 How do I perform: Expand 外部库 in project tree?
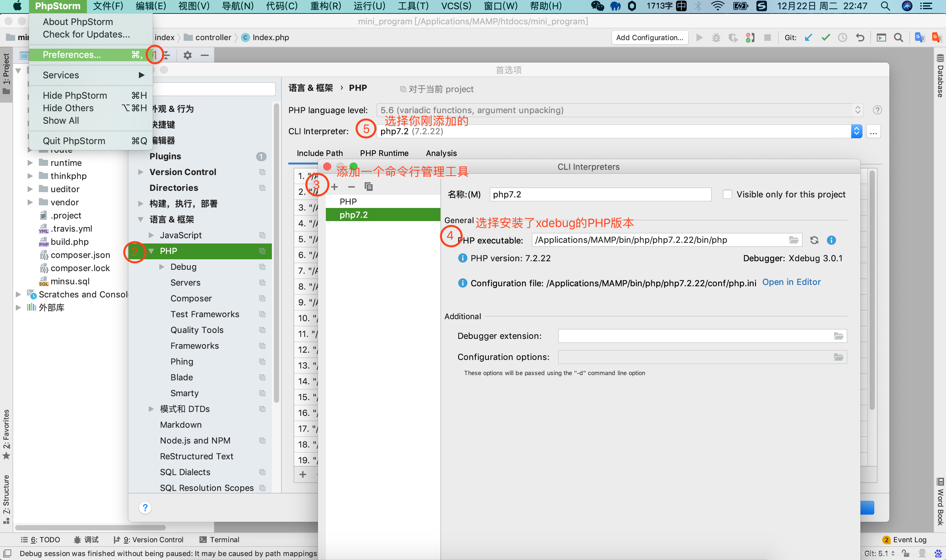click(x=18, y=308)
